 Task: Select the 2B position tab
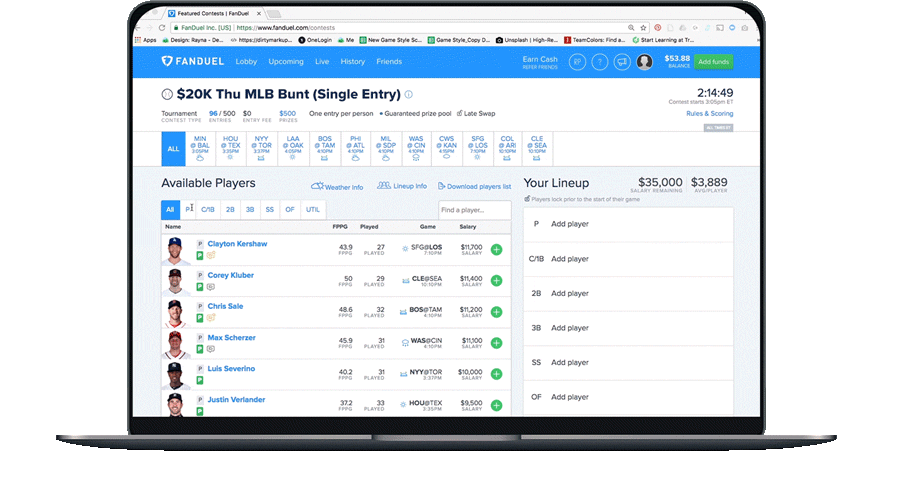point(230,210)
